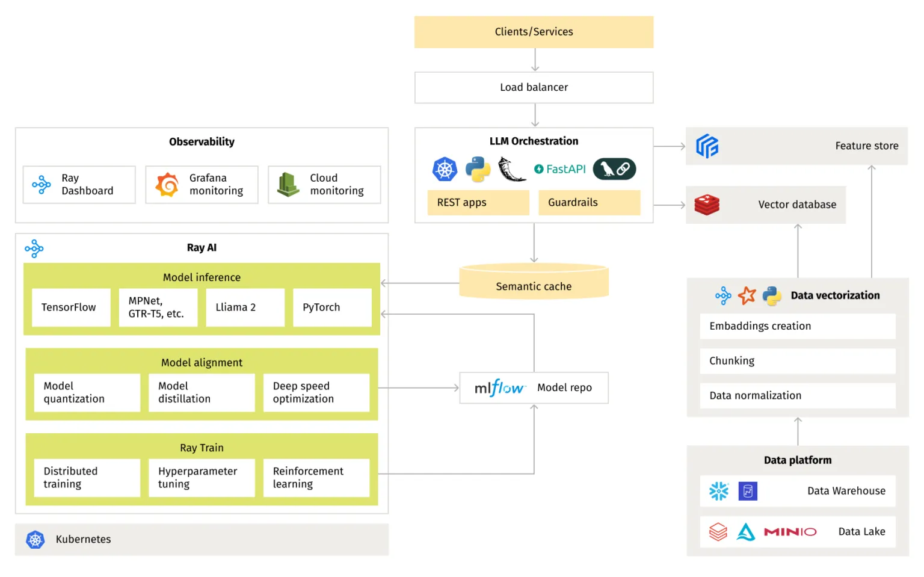Click the Grafana monitoring icon
924x577 pixels.
(166, 185)
